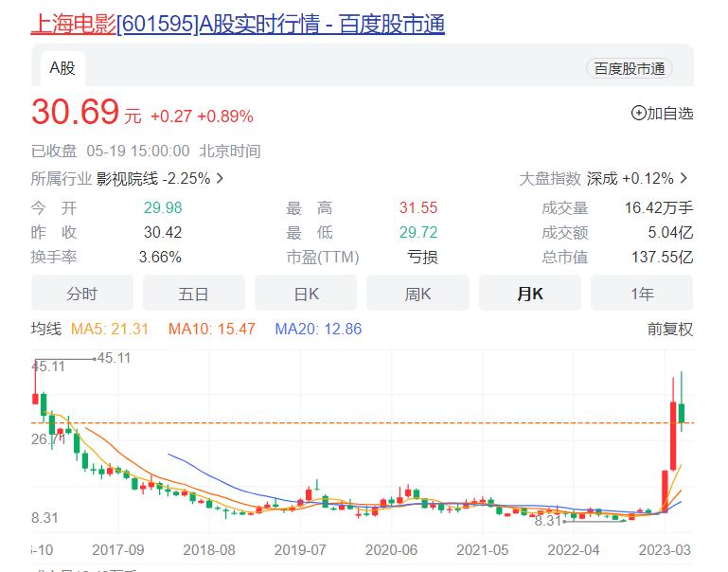This screenshot has height=572, width=728.
Task: Click the 总市值 value 137.55亿
Action: [662, 257]
